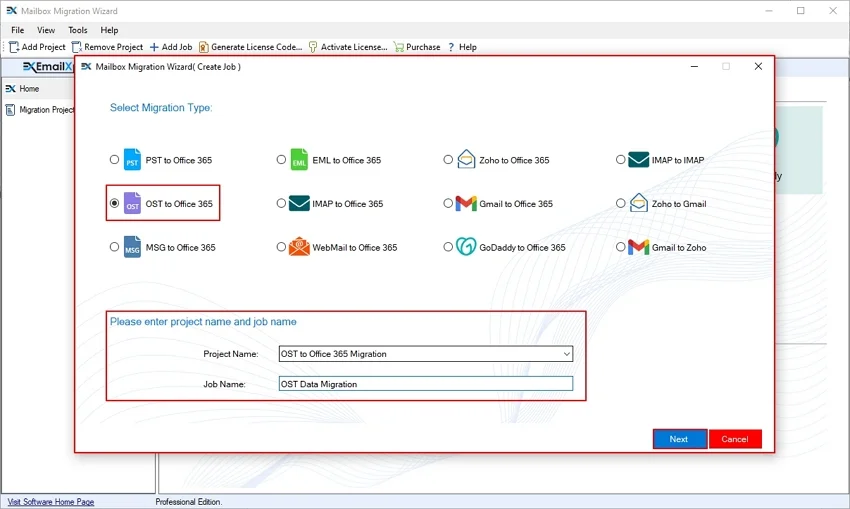Click 'Select Migration Type:' heading text

pos(161,108)
